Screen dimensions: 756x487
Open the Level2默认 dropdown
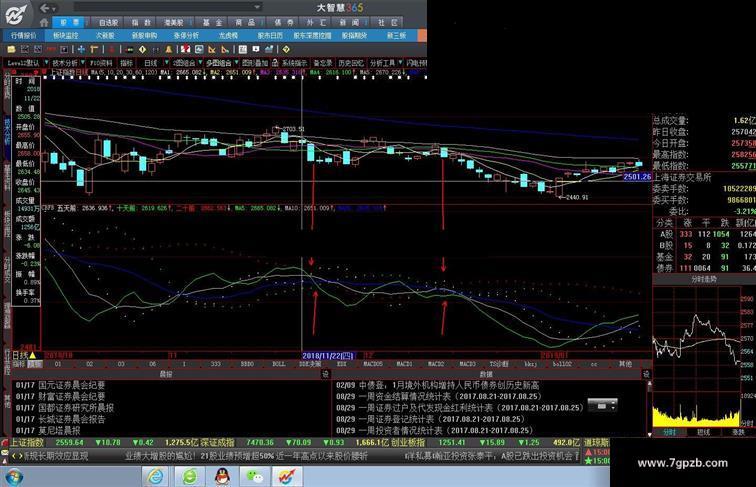pyautogui.click(x=27, y=63)
